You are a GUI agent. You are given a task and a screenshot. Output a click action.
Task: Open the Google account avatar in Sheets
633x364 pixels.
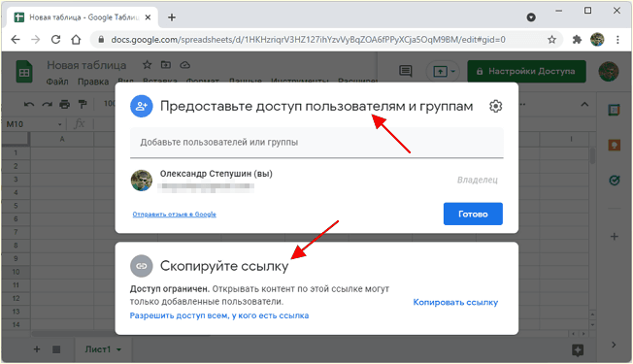pyautogui.click(x=609, y=72)
